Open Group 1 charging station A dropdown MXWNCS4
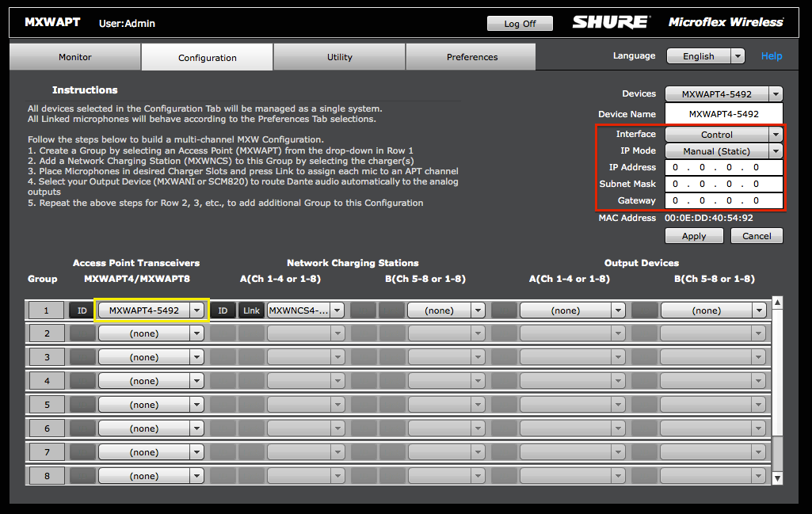This screenshot has height=514, width=812. (305, 310)
